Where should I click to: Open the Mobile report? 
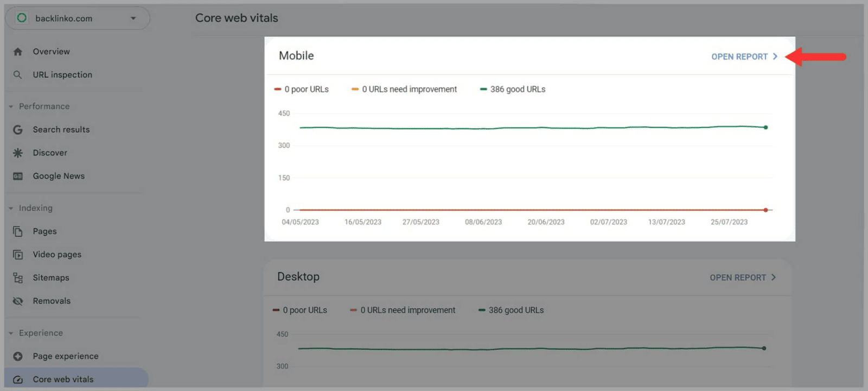click(x=744, y=56)
